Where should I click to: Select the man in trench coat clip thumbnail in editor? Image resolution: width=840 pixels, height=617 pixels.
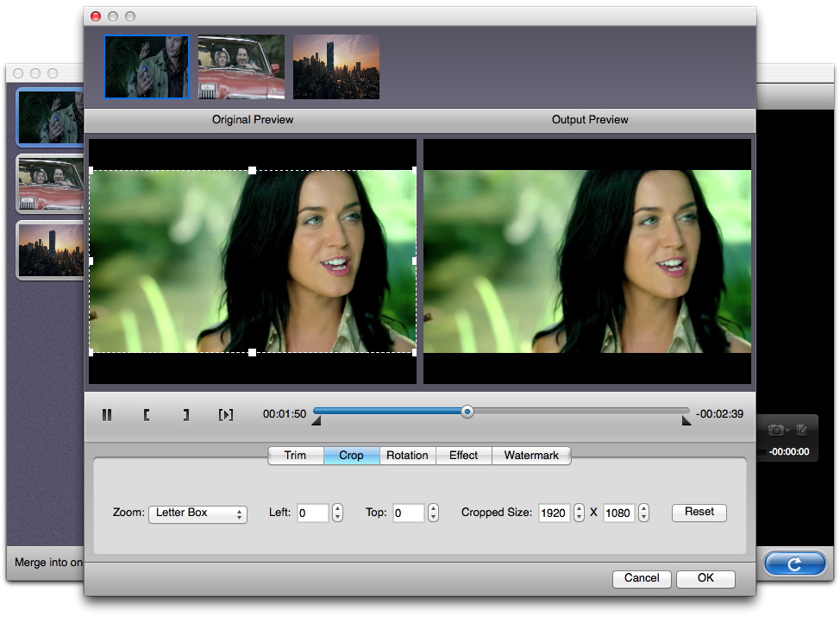tap(147, 67)
